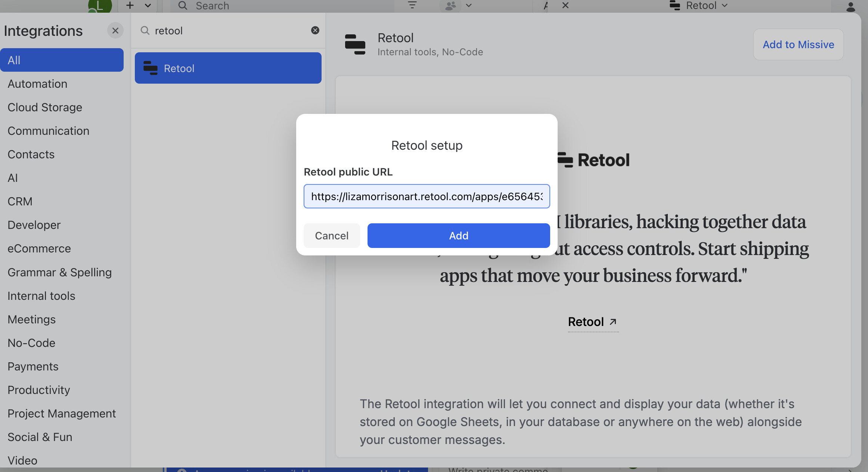Select the Automation category

pos(37,84)
